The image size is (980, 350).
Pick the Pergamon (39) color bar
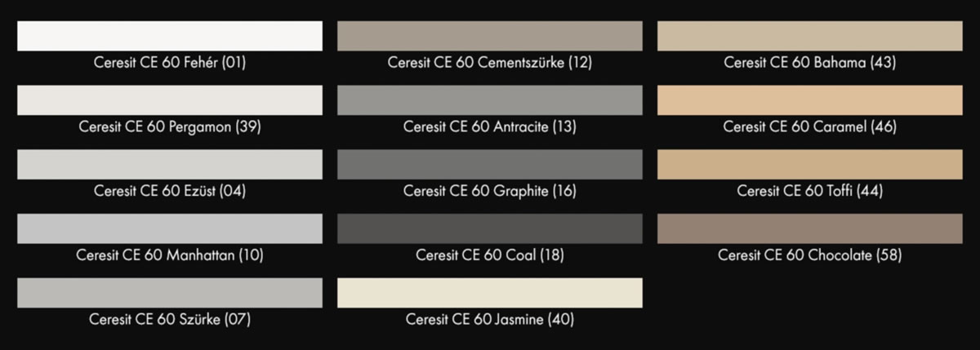click(x=170, y=100)
